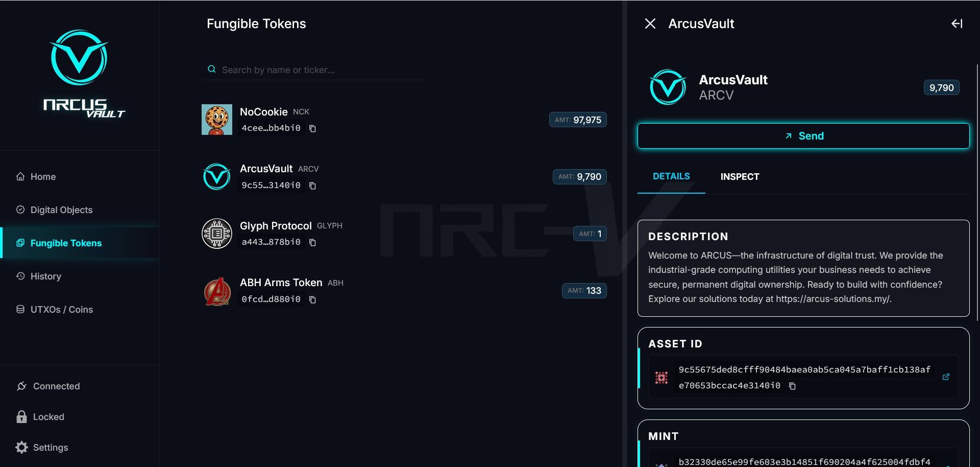Close the ArcusVault details panel
This screenshot has height=467, width=980.
650,24
